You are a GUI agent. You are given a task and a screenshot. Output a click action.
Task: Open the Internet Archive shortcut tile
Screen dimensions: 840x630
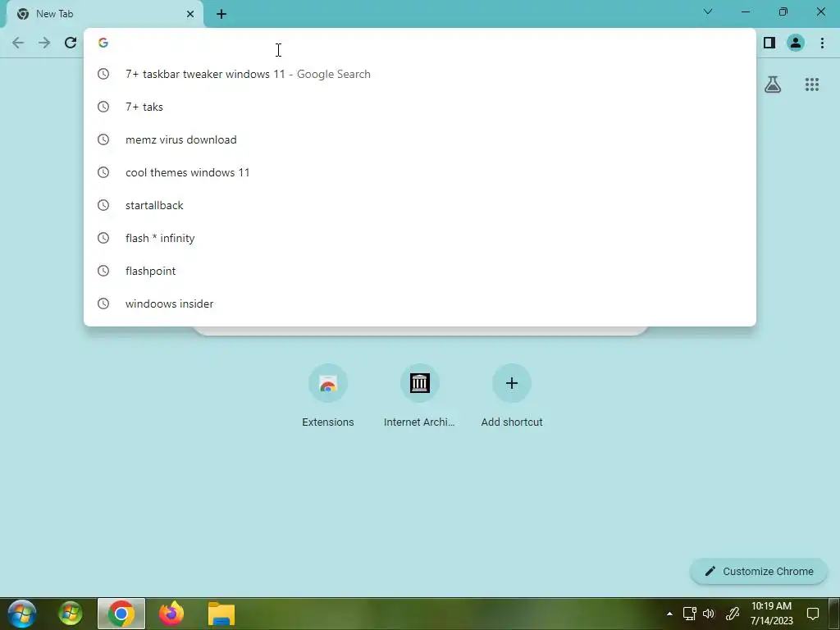coord(419,395)
